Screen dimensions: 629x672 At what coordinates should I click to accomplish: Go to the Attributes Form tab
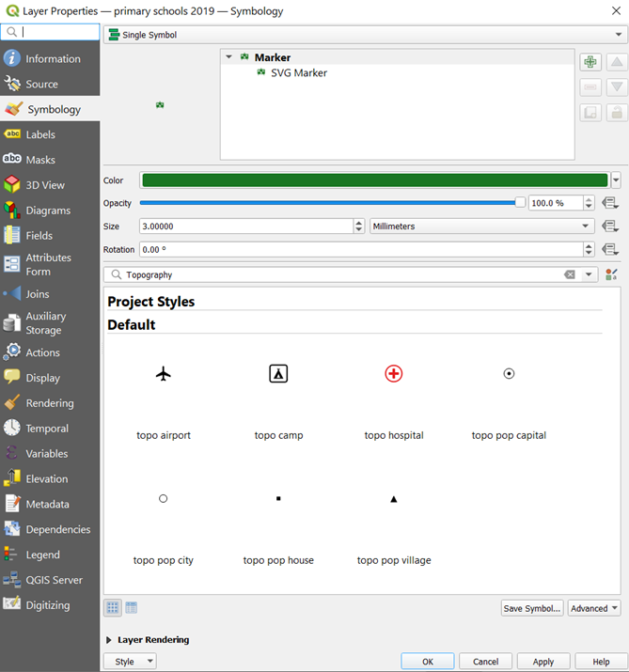[48, 264]
